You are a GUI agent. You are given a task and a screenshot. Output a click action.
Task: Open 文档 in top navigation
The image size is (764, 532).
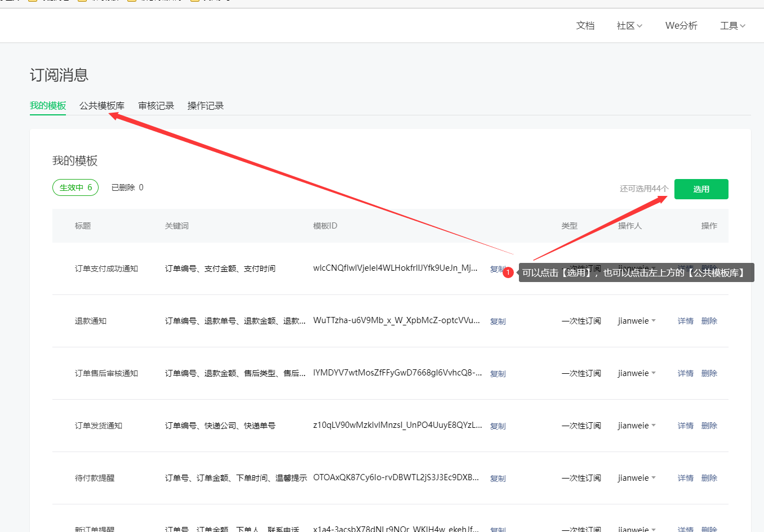[585, 26]
